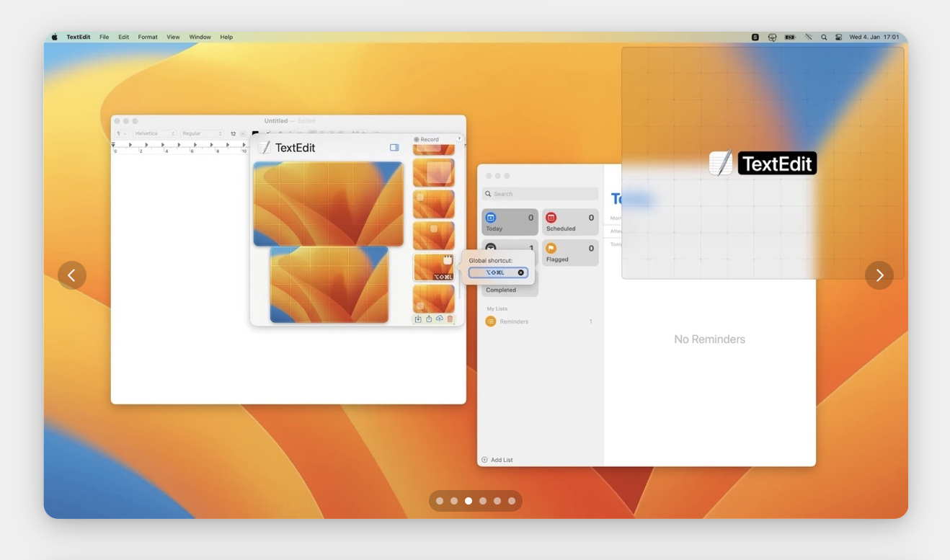
Task: Click the blue Today calendar icon
Action: coord(491,218)
